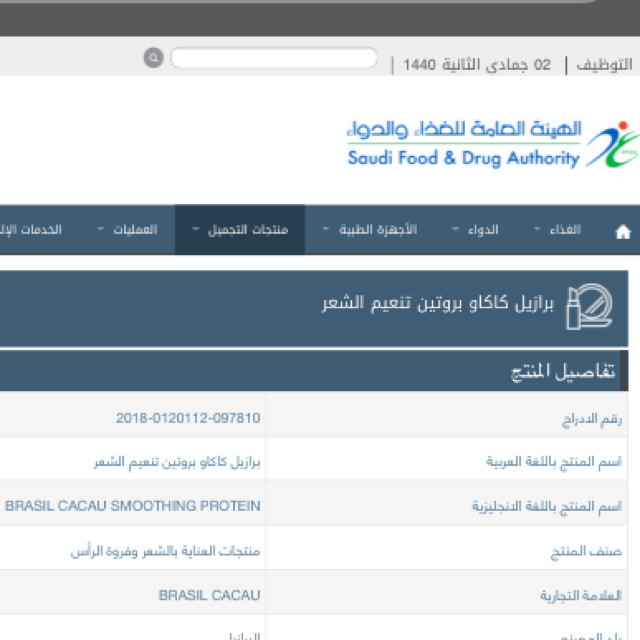Click the Arabic product name cell value
The image size is (640, 640).
(177, 462)
